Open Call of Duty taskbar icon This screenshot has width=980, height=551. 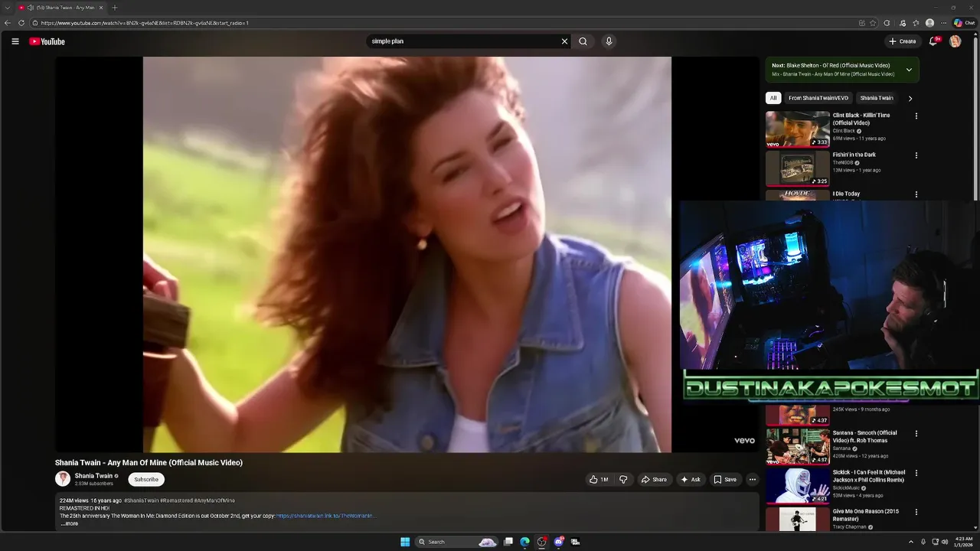click(x=575, y=542)
